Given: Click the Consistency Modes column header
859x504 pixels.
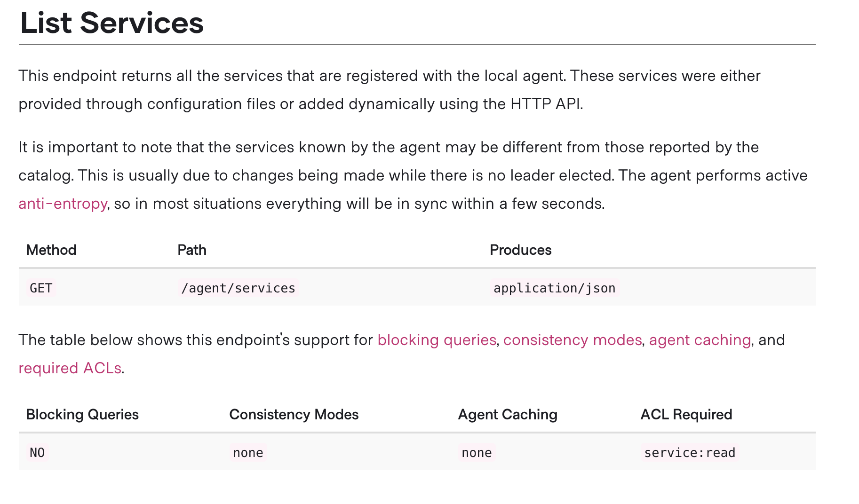Looking at the screenshot, I should click(294, 414).
